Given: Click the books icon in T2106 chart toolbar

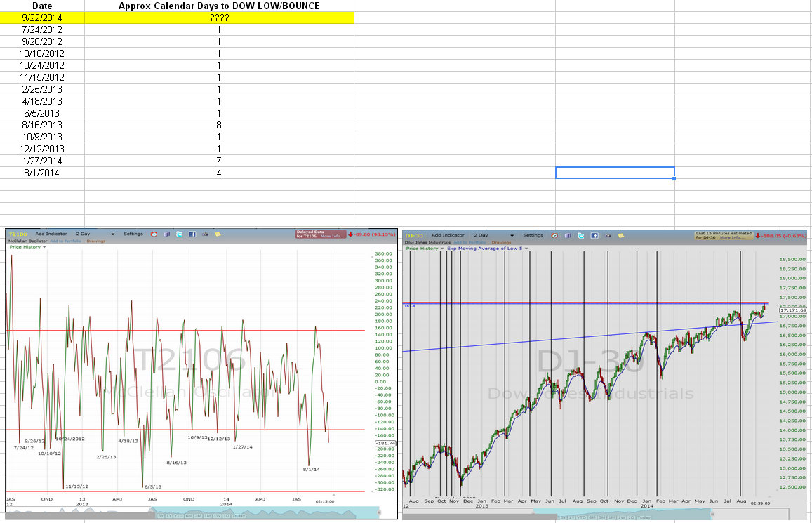Looking at the screenshot, I should [x=167, y=234].
